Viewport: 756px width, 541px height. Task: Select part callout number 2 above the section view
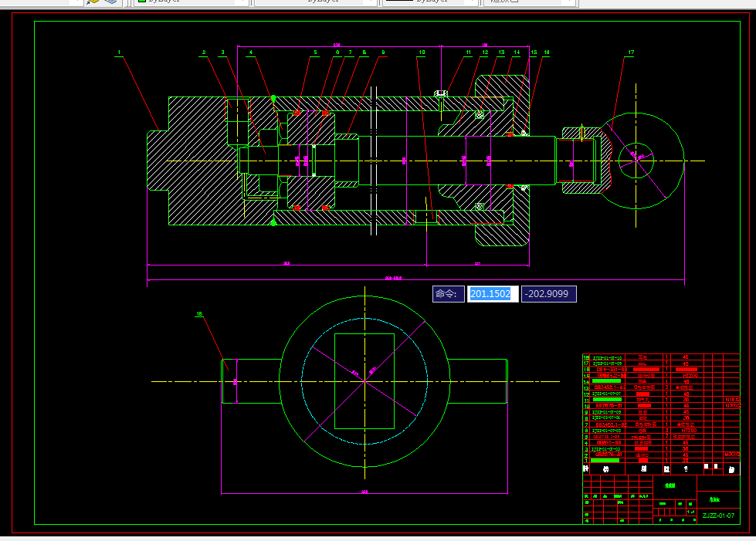click(204, 52)
